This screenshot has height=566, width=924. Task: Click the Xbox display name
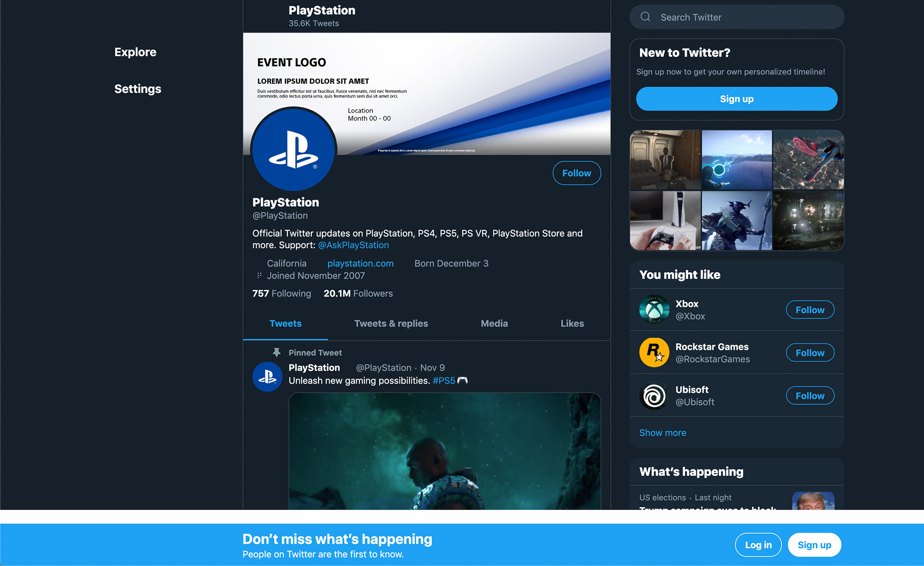point(687,304)
